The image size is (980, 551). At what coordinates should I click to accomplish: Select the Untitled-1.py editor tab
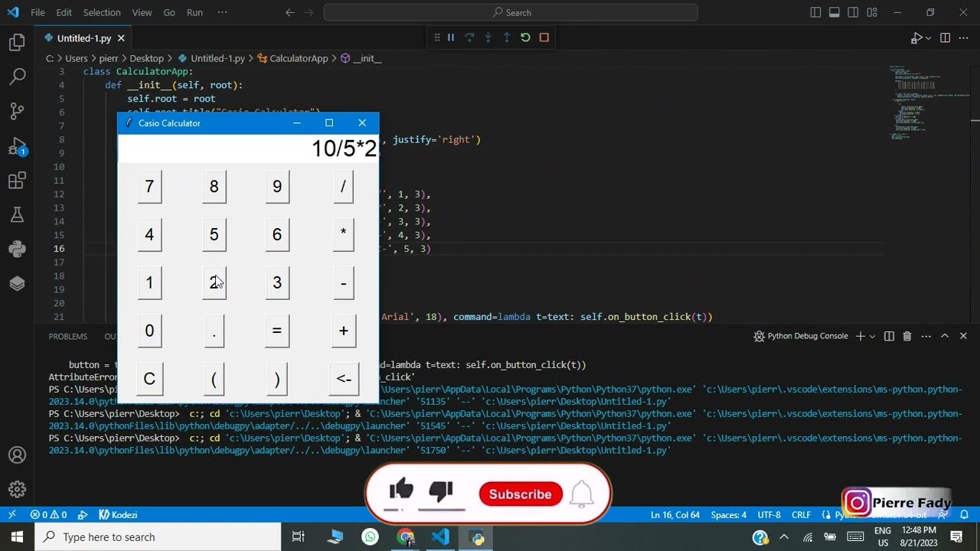(84, 38)
